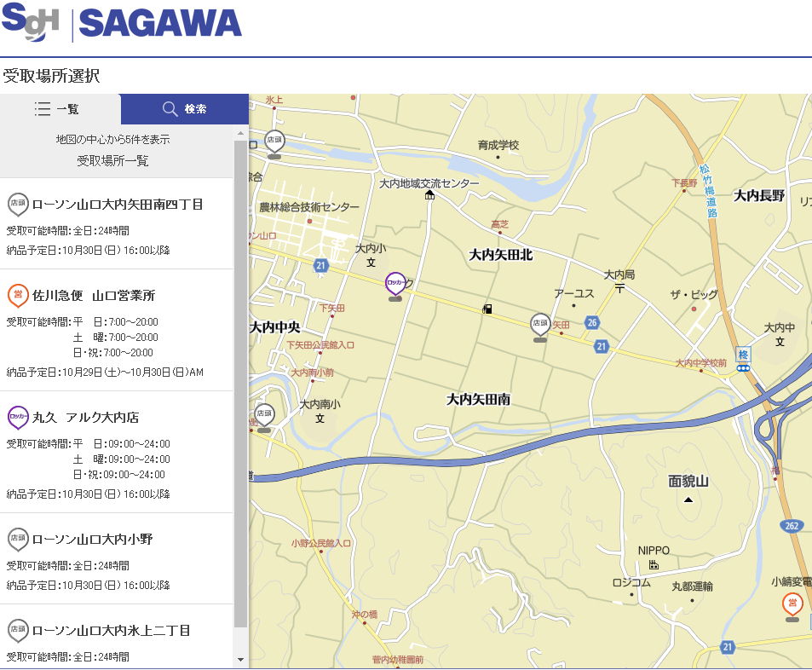812x670 pixels.
Task: Click the purple locker icon beside 丸久 アルク大内店
Action: click(x=17, y=417)
